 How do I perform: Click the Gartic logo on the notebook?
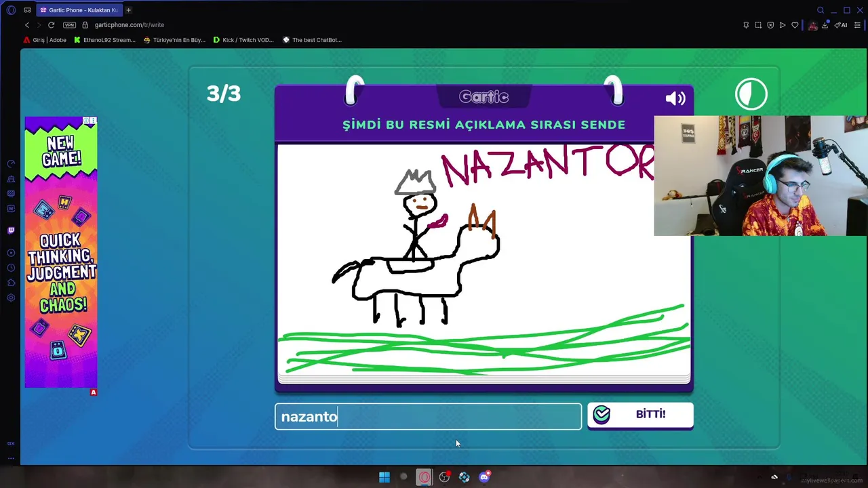(484, 97)
